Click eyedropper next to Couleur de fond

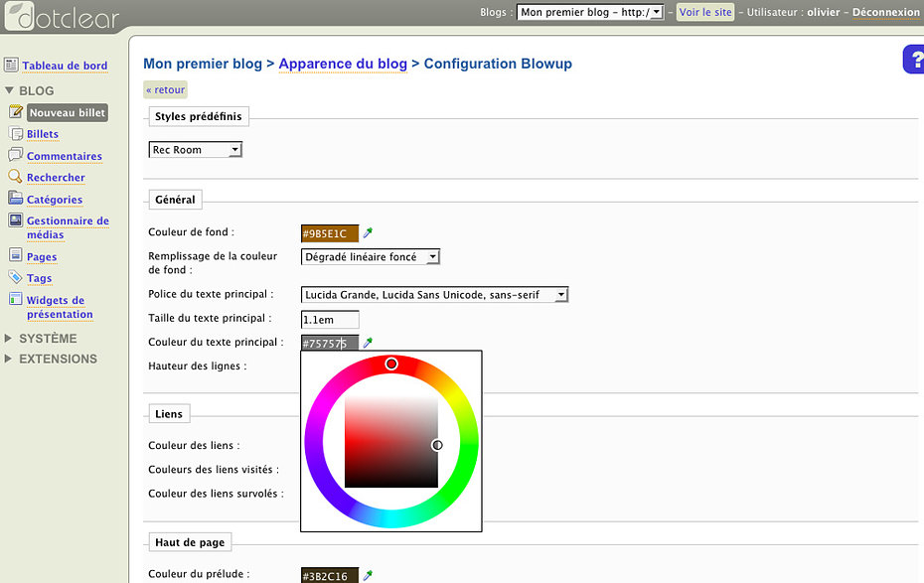[x=368, y=233]
